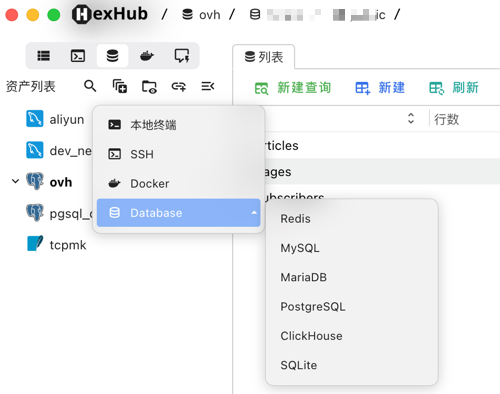The width and height of the screenshot is (500, 394).
Task: Click the add new asset icon
Action: 120,87
